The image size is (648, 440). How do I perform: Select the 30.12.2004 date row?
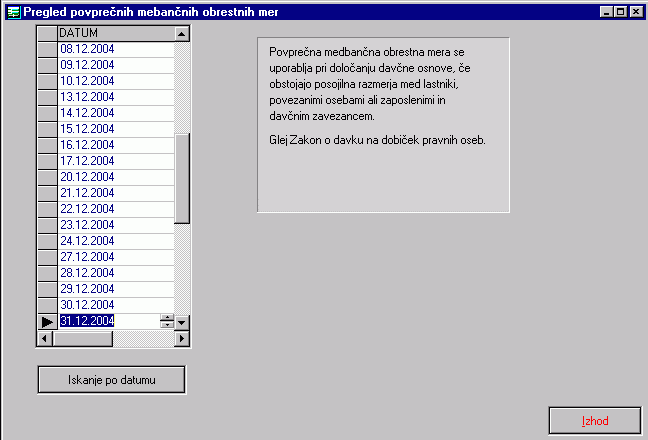point(116,305)
